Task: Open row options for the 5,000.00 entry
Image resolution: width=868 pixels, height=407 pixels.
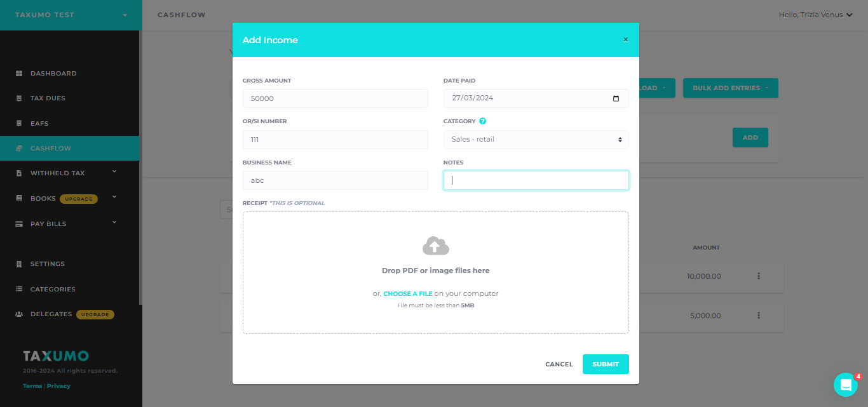Action: point(759,316)
